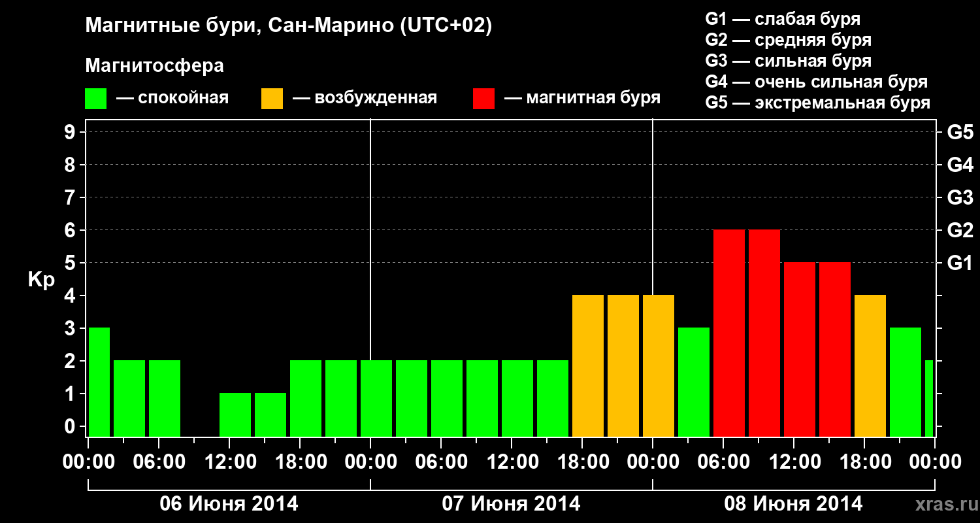Click the '— возбужденная' legend label

point(365,99)
